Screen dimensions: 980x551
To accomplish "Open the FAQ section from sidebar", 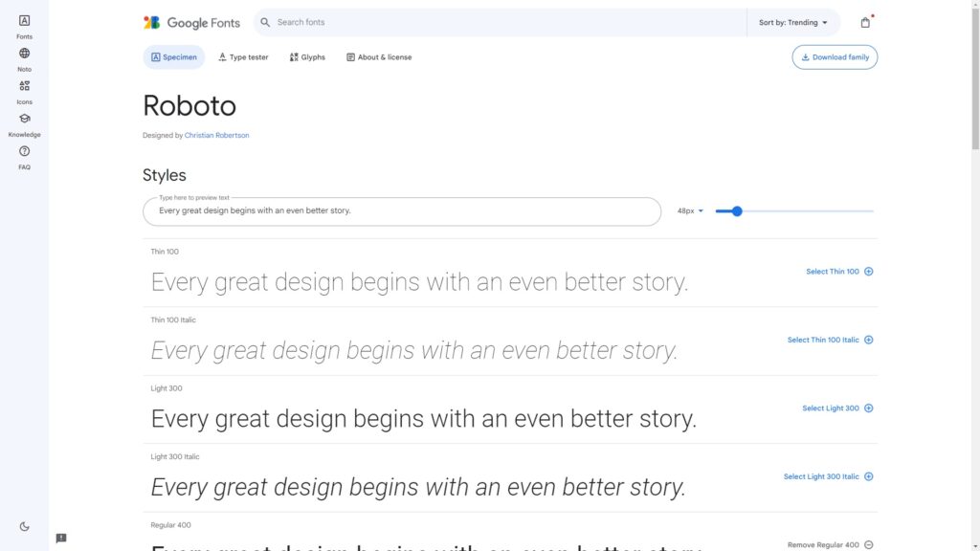I will tap(24, 153).
